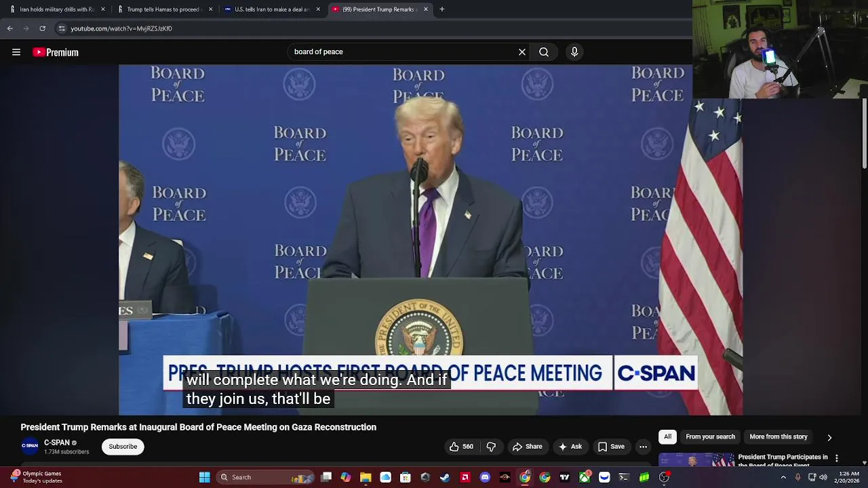Open the YouTube hamburger guide menu
868x488 pixels.
tap(16, 52)
